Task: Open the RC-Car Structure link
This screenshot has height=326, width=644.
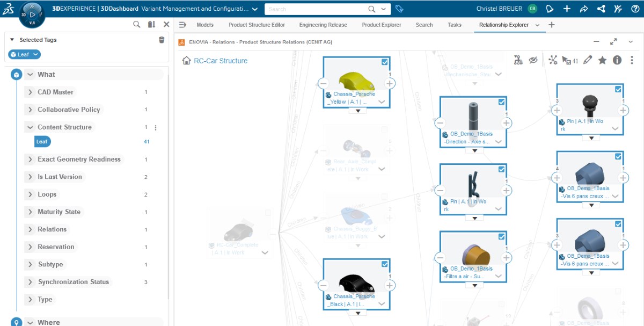Action: (221, 61)
